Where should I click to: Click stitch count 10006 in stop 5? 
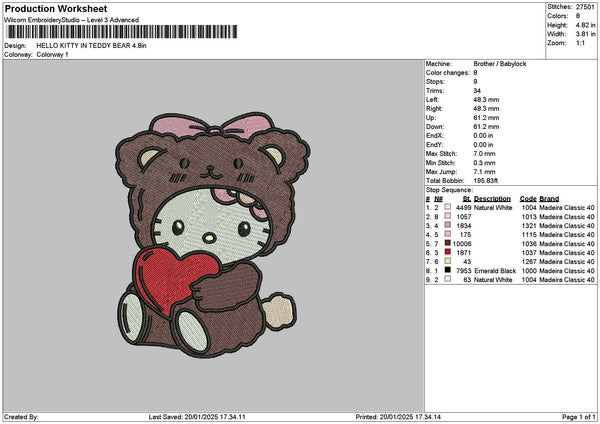[x=462, y=244]
